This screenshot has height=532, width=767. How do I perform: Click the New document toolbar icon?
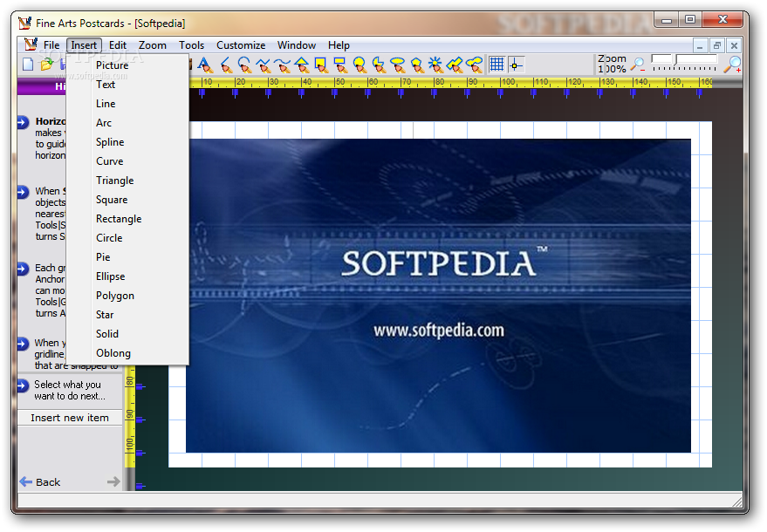pyautogui.click(x=28, y=64)
